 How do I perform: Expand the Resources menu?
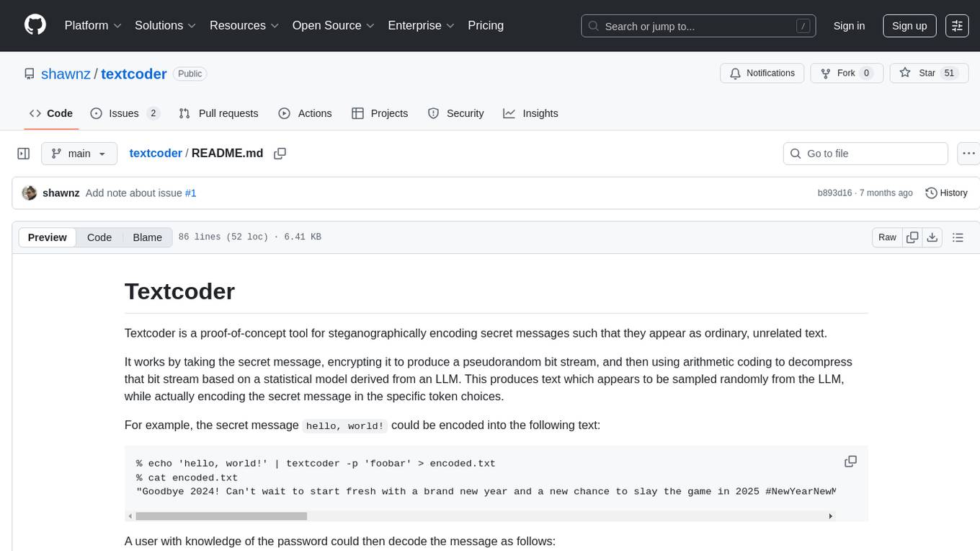click(244, 25)
